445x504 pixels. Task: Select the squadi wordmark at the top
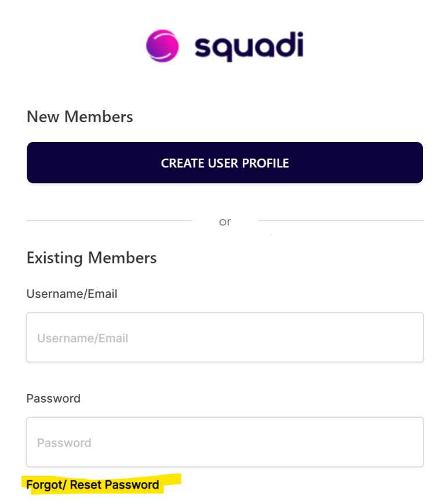[x=249, y=45]
